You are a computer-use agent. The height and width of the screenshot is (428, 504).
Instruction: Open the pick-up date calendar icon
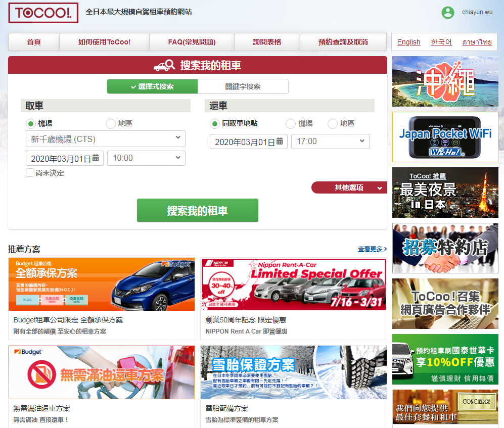(96, 158)
